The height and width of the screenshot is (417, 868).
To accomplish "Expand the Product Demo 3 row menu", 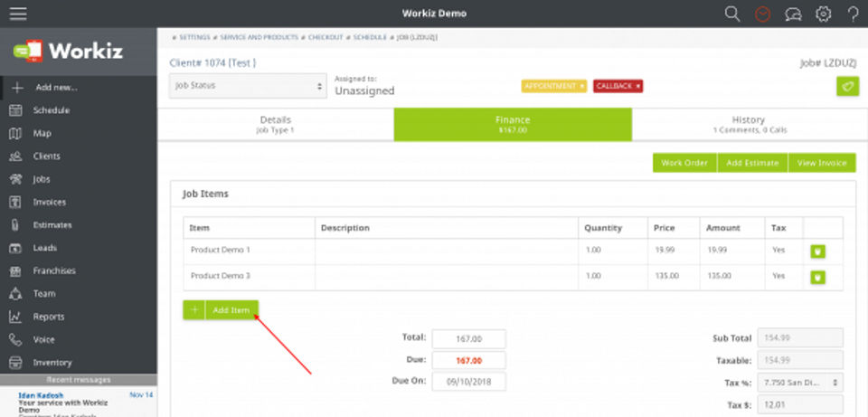I will click(x=817, y=278).
